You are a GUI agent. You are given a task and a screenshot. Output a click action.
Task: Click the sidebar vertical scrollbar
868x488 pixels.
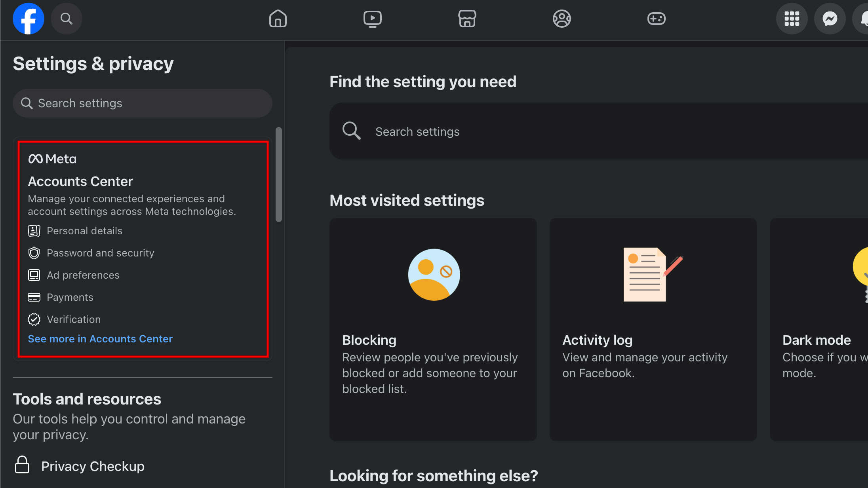tap(279, 175)
